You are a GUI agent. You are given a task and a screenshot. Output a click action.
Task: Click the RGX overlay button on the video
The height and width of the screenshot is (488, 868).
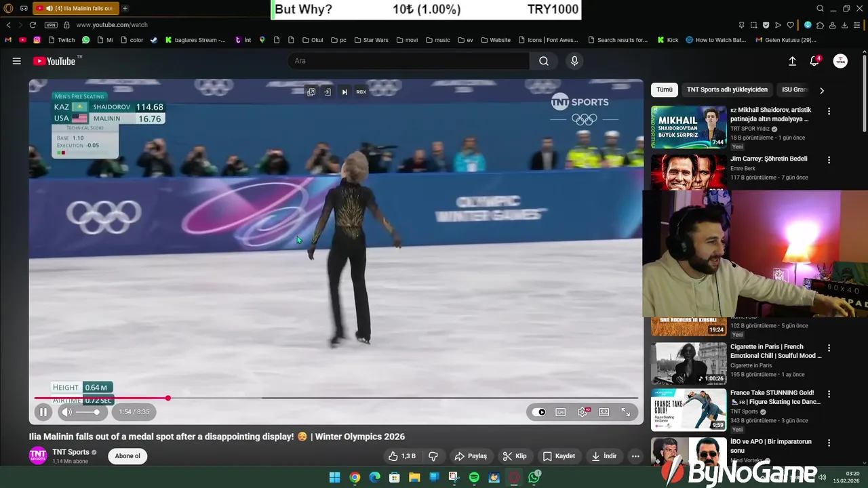[361, 92]
